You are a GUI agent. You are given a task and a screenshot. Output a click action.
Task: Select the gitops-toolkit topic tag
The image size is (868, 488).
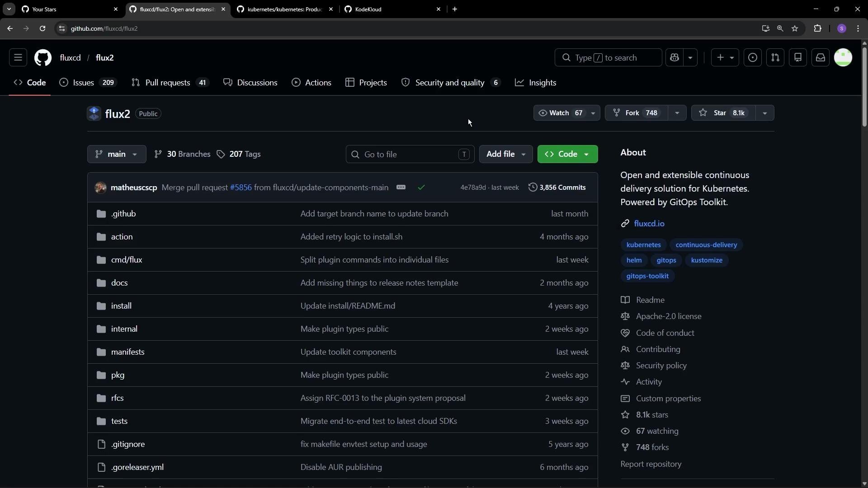pyautogui.click(x=647, y=276)
